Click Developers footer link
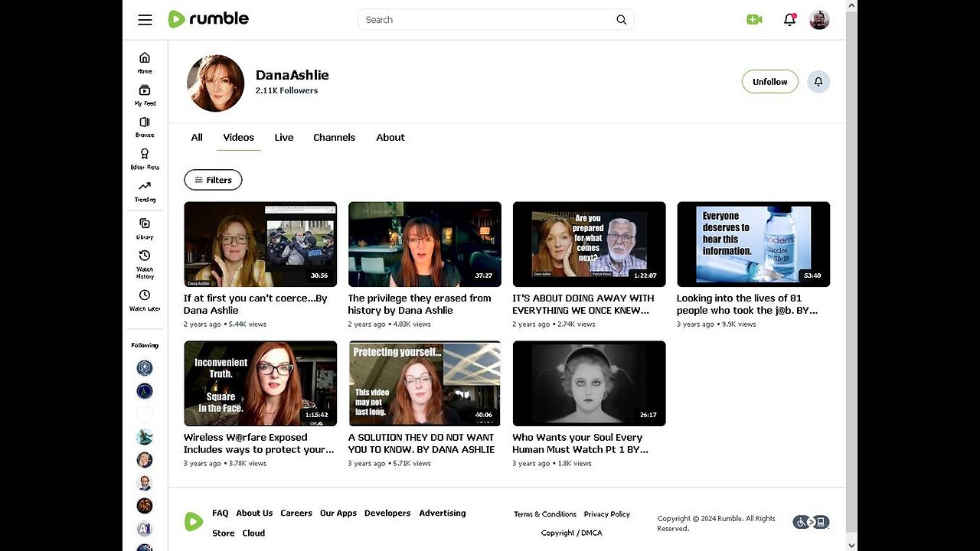The image size is (980, 551). pyautogui.click(x=387, y=514)
